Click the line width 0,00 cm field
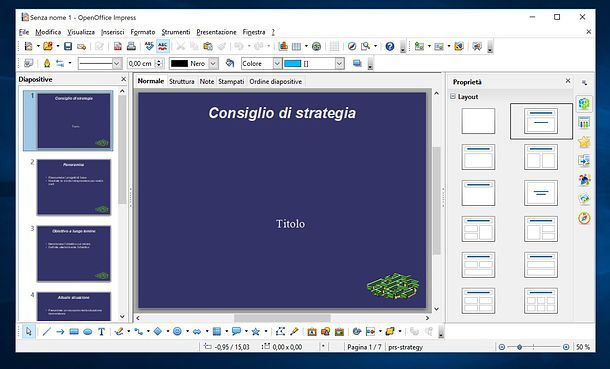The width and height of the screenshot is (610, 369). click(x=141, y=63)
